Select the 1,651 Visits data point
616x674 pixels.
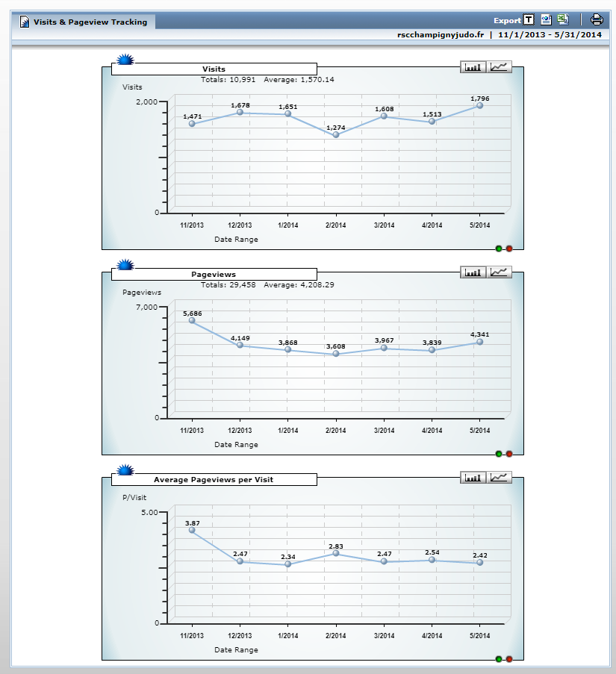pyautogui.click(x=288, y=113)
